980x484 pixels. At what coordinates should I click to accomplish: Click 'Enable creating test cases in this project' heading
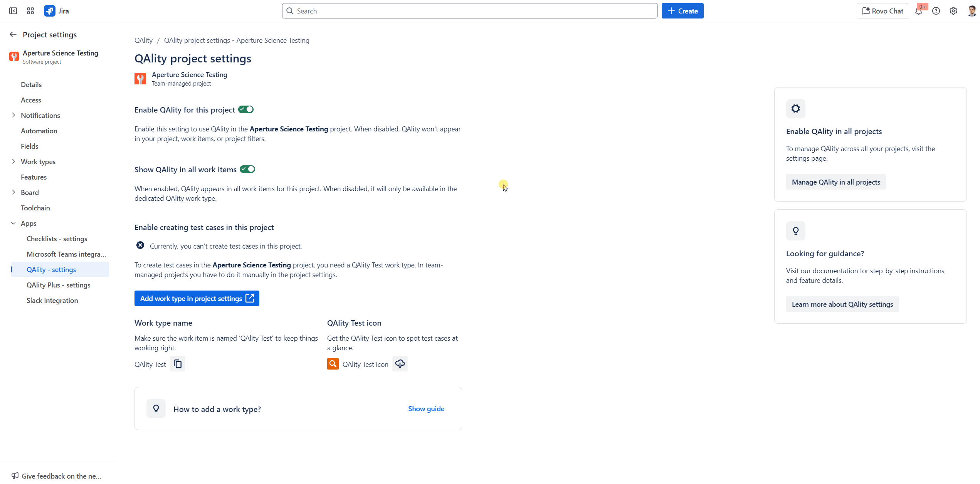click(x=204, y=227)
